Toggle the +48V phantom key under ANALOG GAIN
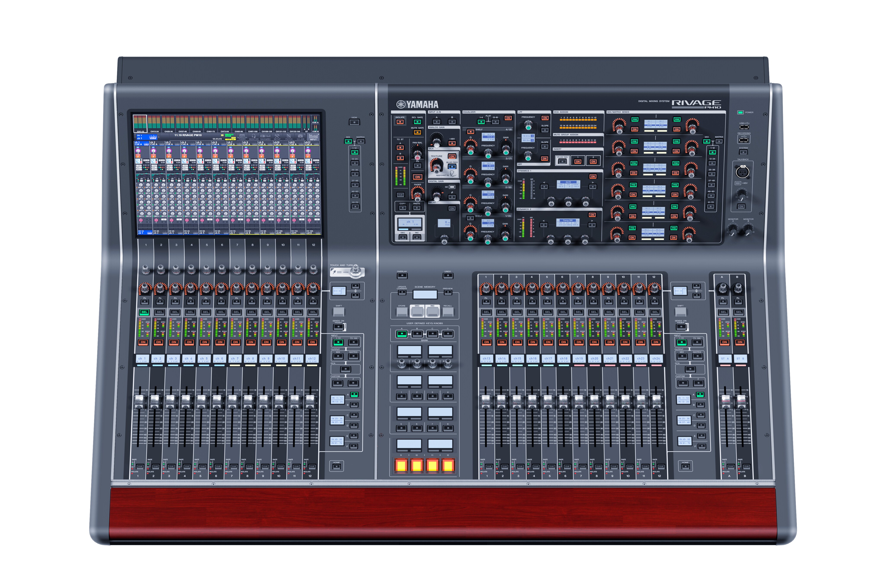This screenshot has width=886, height=588. [x=452, y=143]
